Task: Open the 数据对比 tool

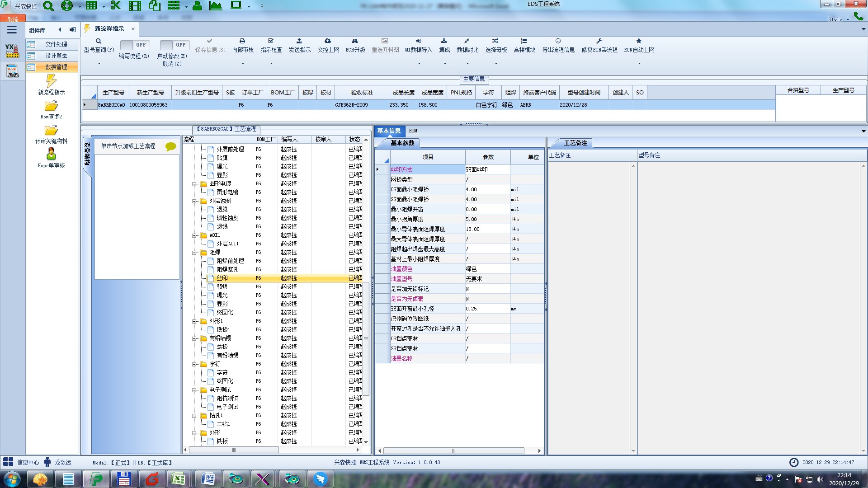Action: tap(467, 45)
